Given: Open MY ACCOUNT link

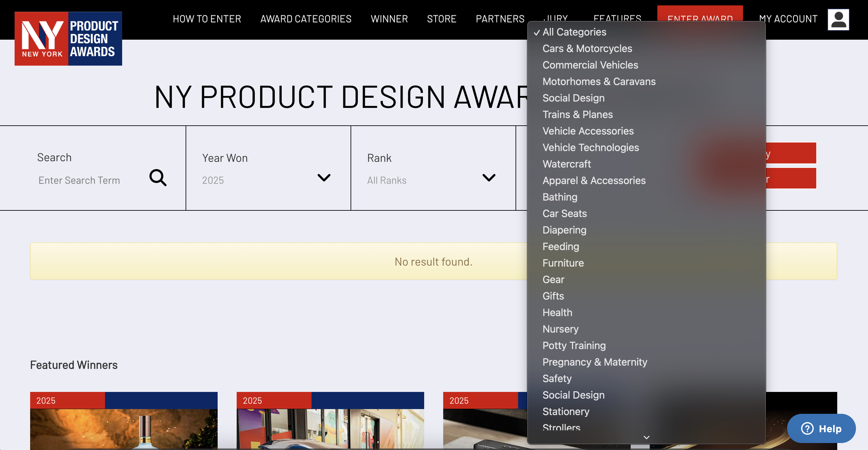Looking at the screenshot, I should (788, 19).
